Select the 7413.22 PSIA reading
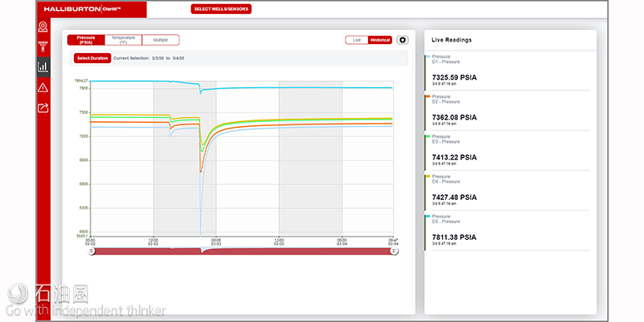Screen dimensions: 644x322 pyautogui.click(x=455, y=158)
